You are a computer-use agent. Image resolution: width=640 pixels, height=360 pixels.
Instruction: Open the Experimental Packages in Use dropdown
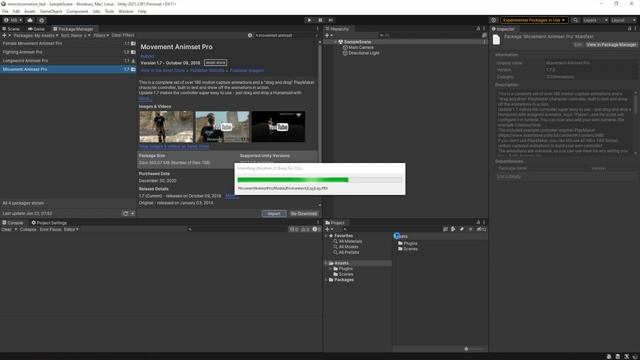[x=533, y=20]
